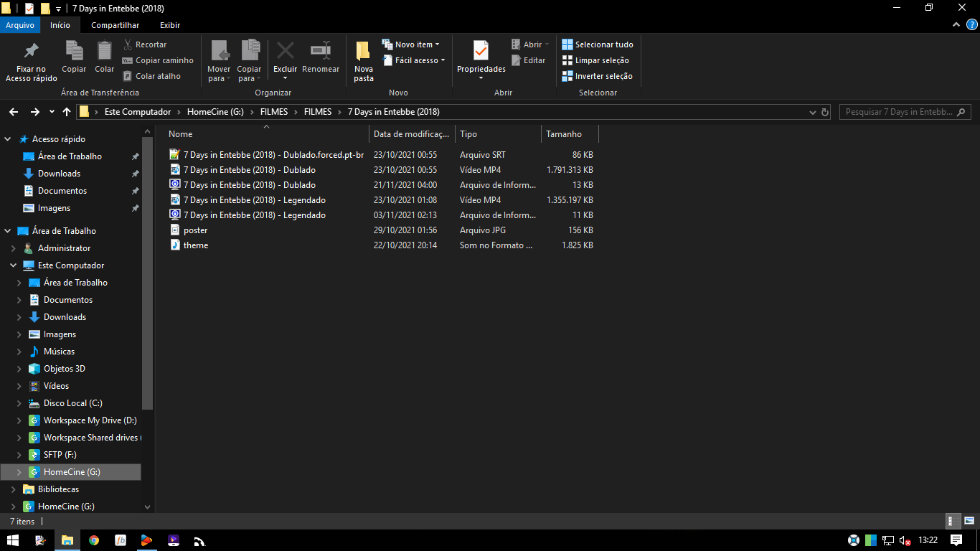980x551 pixels.
Task: Select the Legendado Vídeo MP4 file
Action: tap(255, 200)
